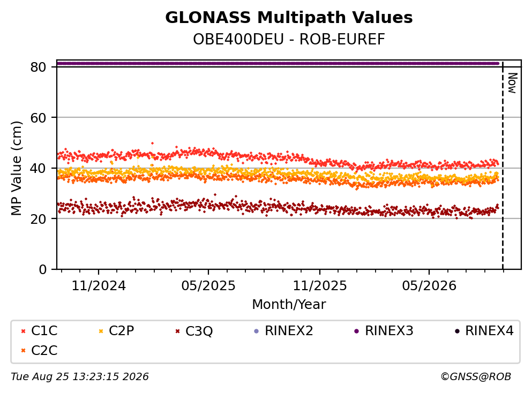Click the MP Value (cm) axis label
The width and height of the screenshot is (532, 393).
point(16,168)
